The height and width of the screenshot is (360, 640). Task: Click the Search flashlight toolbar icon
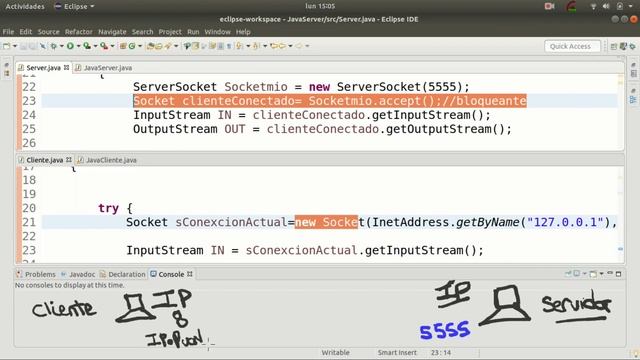(168, 46)
